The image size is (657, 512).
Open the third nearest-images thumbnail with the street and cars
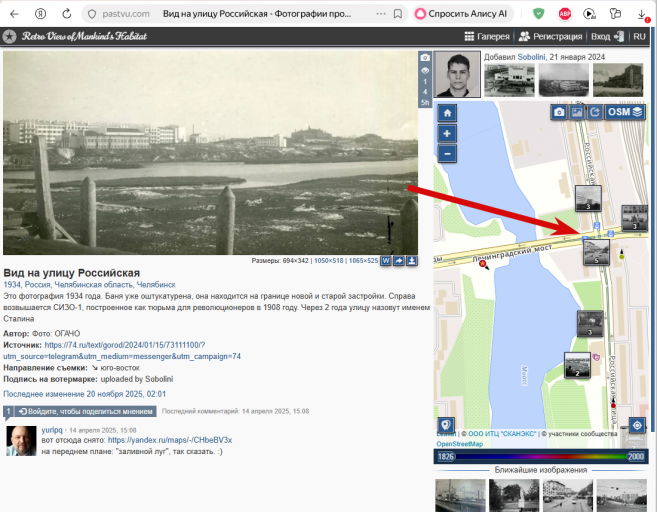(568, 496)
